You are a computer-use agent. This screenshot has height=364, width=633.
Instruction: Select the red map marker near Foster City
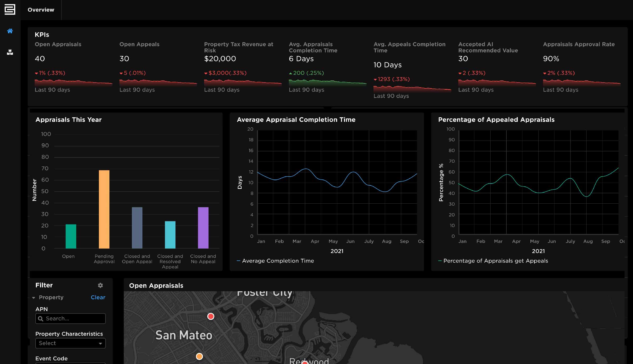(211, 316)
